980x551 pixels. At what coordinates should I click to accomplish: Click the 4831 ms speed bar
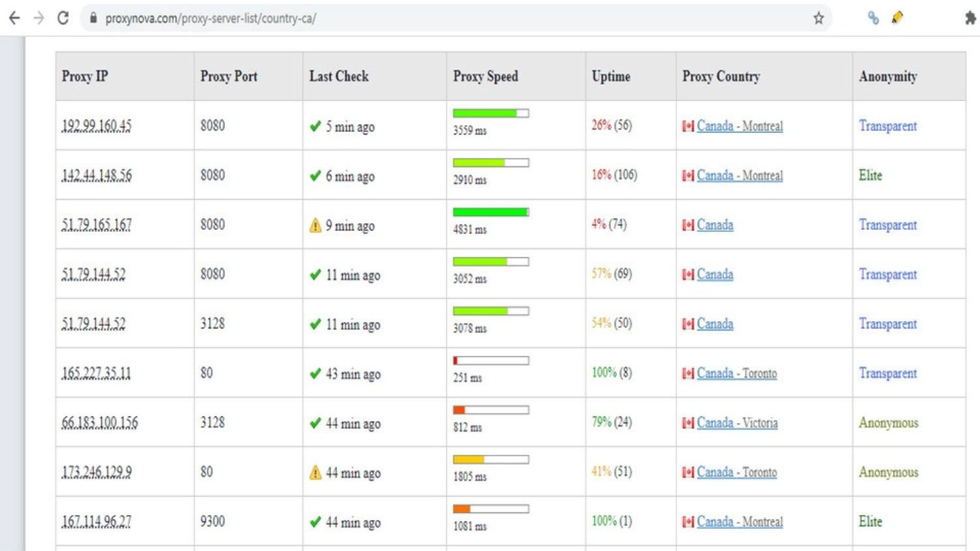pos(491,212)
